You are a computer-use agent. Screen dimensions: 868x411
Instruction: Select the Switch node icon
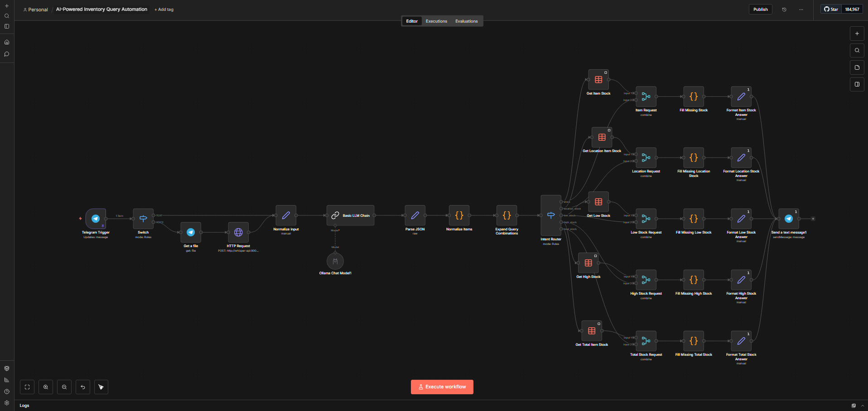pyautogui.click(x=143, y=219)
